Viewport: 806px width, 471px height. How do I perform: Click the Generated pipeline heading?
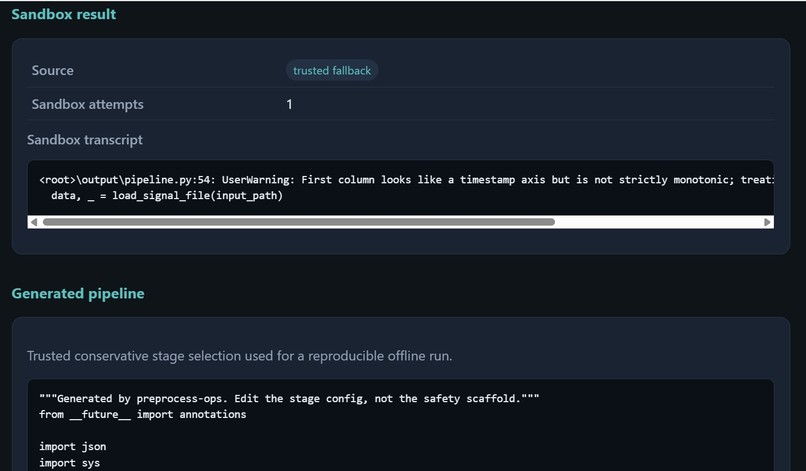[x=78, y=294]
